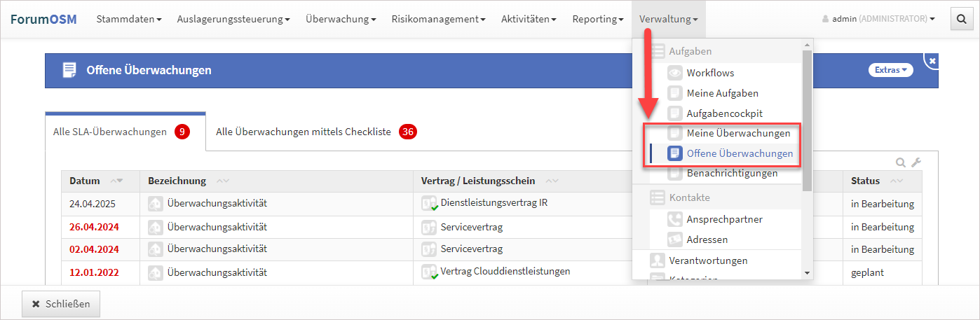
Task: Choose Aufgabencockpit from the menu
Action: pos(724,113)
